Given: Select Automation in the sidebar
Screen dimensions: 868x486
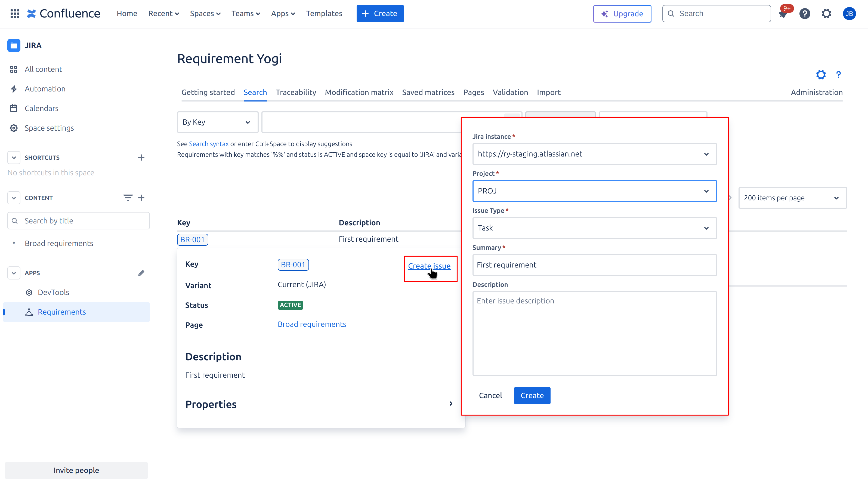Looking at the screenshot, I should (45, 89).
